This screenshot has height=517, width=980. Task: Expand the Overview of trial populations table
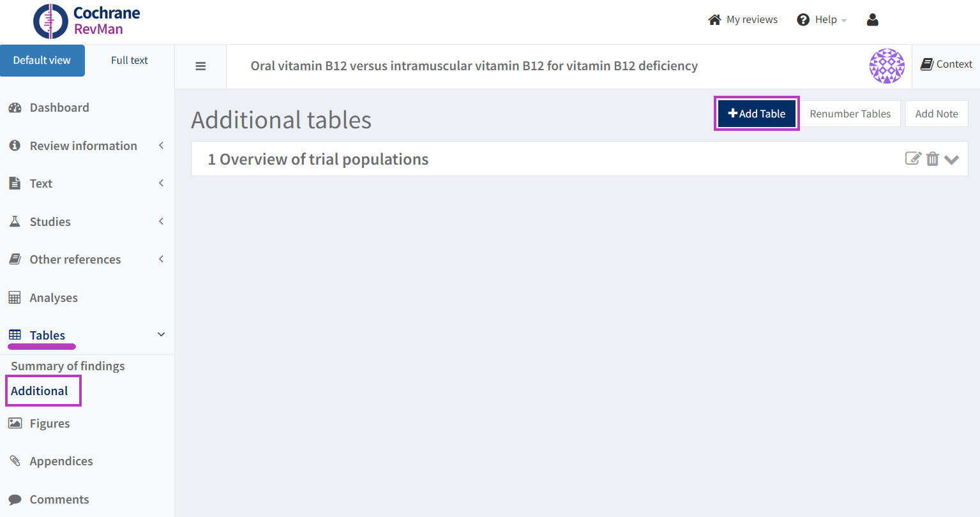pos(952,160)
